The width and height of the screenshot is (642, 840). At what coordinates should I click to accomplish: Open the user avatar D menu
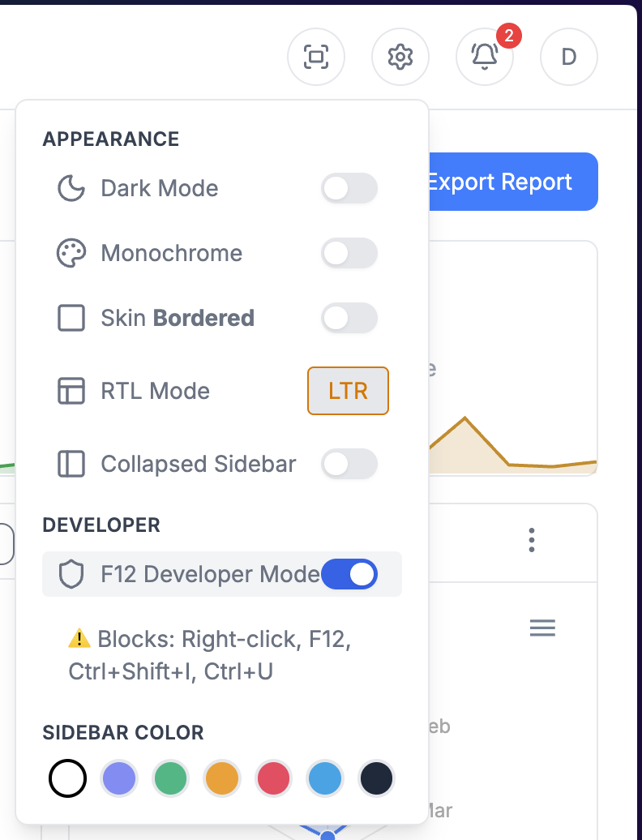click(569, 57)
